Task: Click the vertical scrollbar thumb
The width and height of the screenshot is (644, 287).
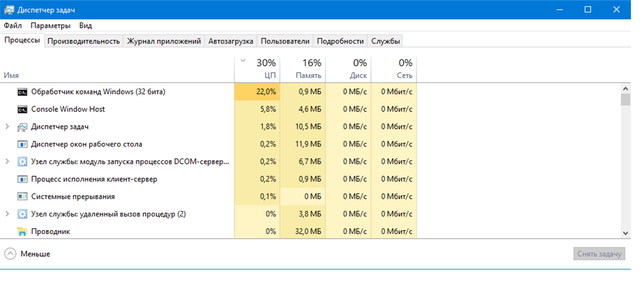Action: [626, 99]
